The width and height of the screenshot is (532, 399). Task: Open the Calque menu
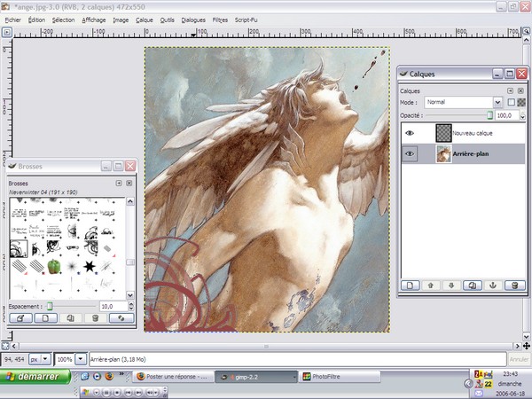pos(145,18)
